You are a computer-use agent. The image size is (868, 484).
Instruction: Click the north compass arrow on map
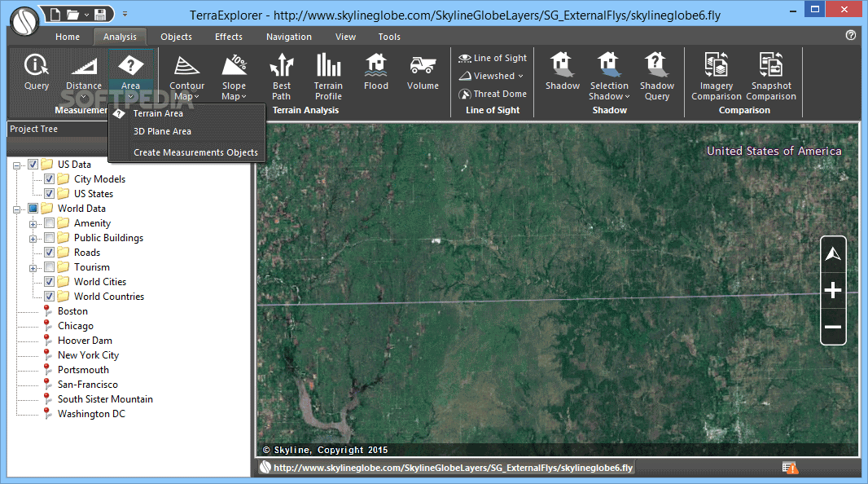click(x=832, y=254)
